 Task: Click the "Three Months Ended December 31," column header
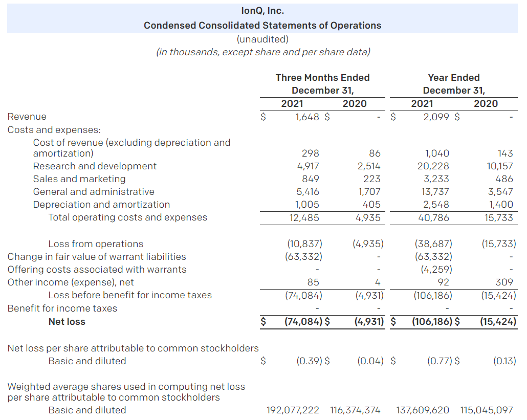tap(323, 84)
